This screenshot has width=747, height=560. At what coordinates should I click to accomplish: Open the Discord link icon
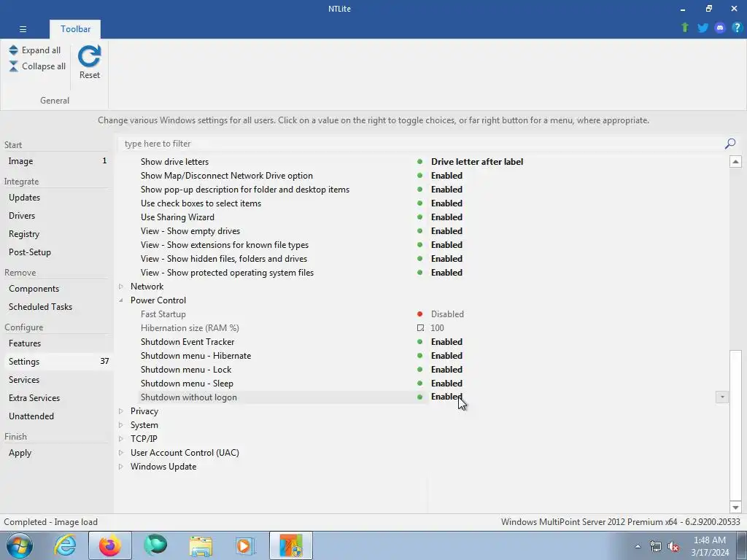coord(720,28)
